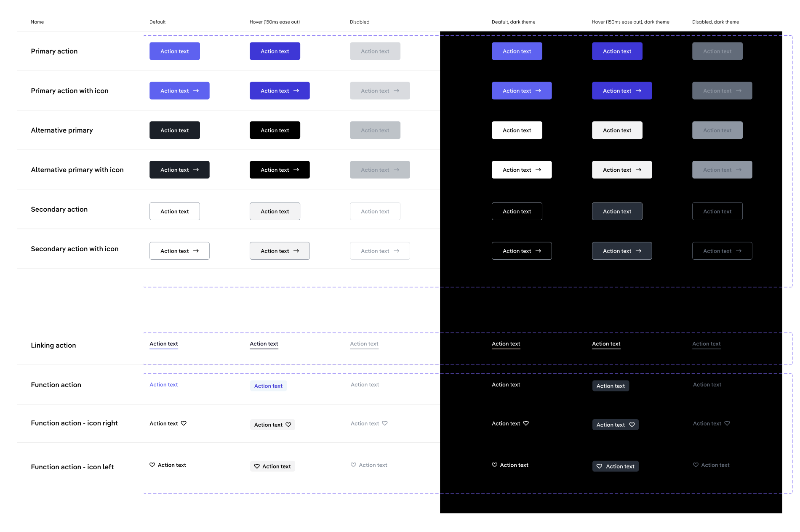Screen dimensions: 800x532
Task: Click heart icon in dark hover icon-left Function action
Action: coord(599,466)
